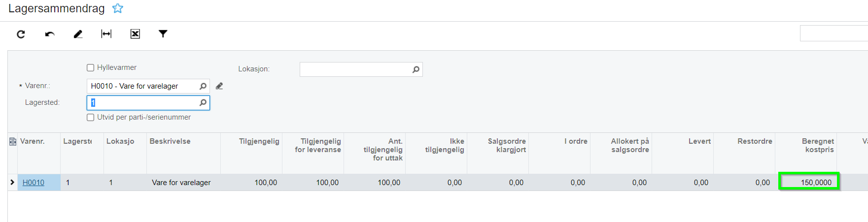This screenshot has width=868, height=222.
Task: Open the H0010 item link
Action: (34, 183)
